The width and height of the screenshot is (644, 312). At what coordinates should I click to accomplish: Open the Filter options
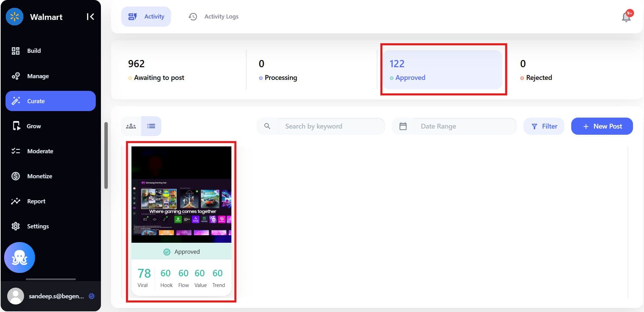coord(544,126)
